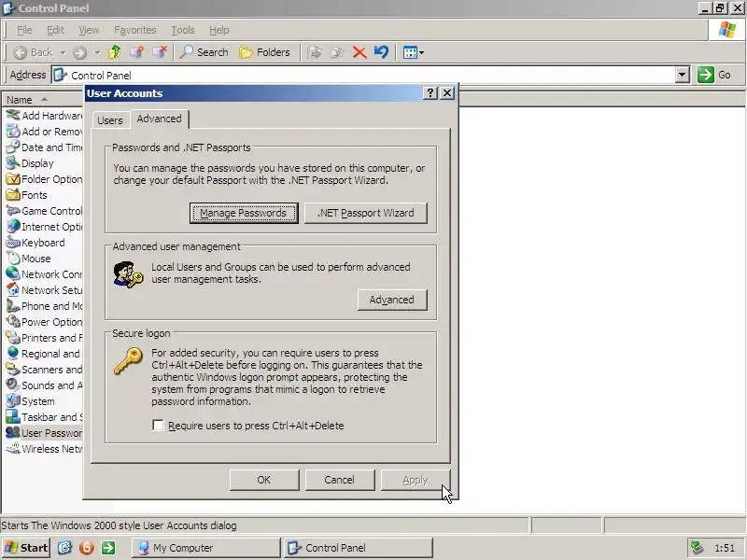Open the Favorites menu

(135, 30)
